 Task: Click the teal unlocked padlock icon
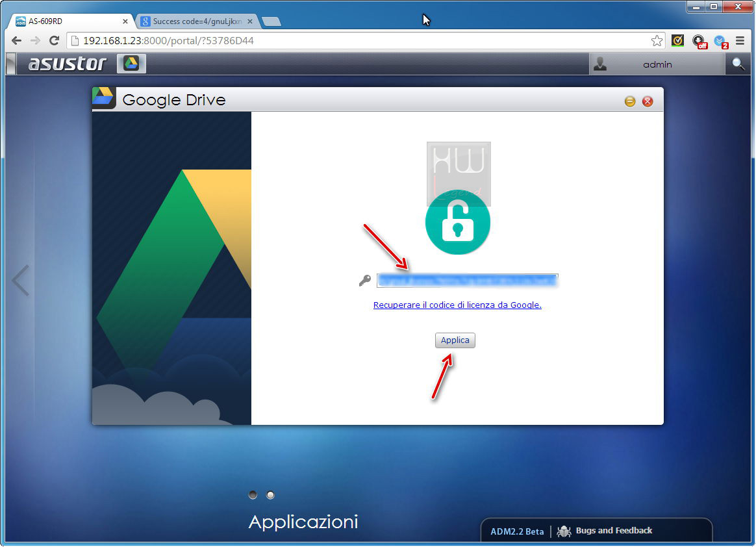click(457, 222)
